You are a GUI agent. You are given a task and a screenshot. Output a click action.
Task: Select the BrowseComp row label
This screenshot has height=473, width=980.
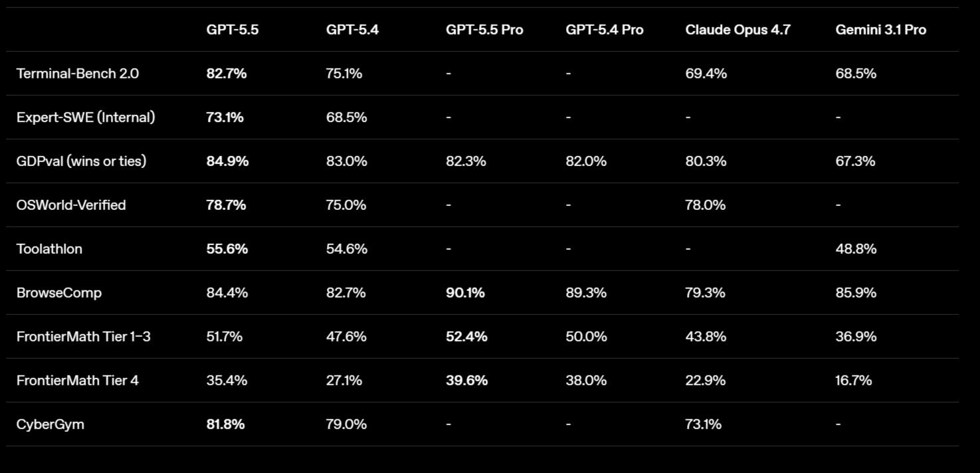point(59,293)
